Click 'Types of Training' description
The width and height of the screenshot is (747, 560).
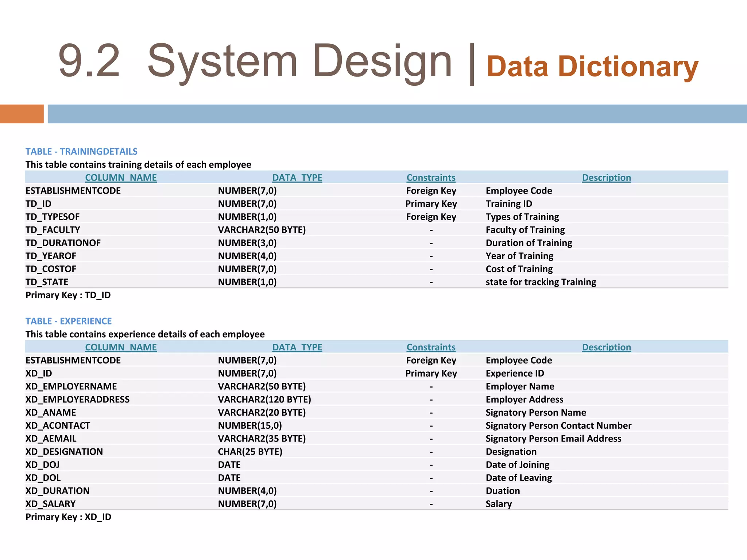coord(522,217)
